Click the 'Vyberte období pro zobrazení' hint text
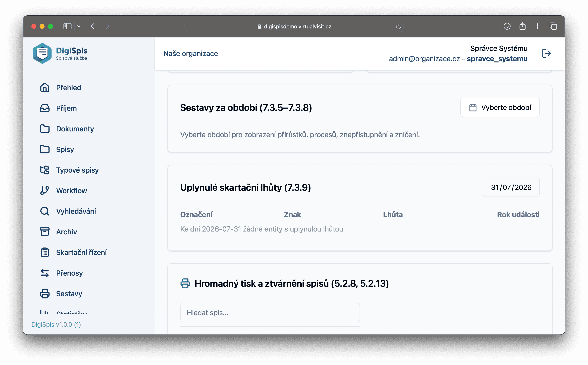The height and width of the screenshot is (365, 588). point(300,135)
